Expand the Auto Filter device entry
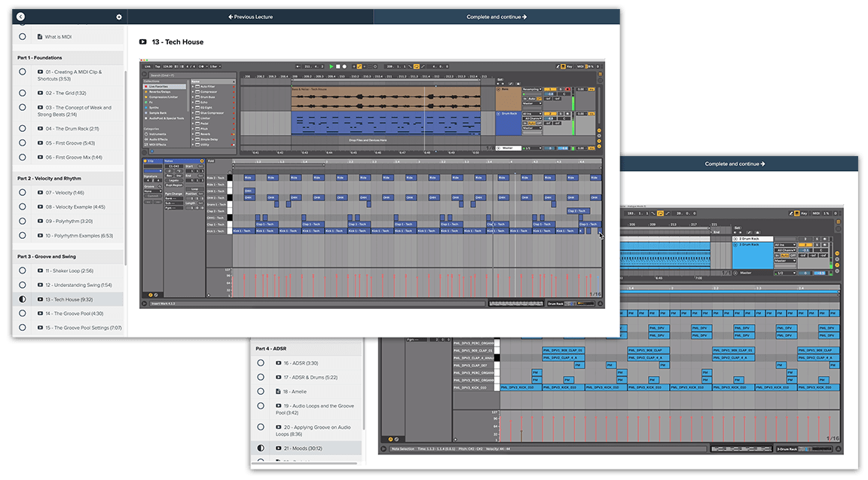The width and height of the screenshot is (868, 480). click(193, 87)
